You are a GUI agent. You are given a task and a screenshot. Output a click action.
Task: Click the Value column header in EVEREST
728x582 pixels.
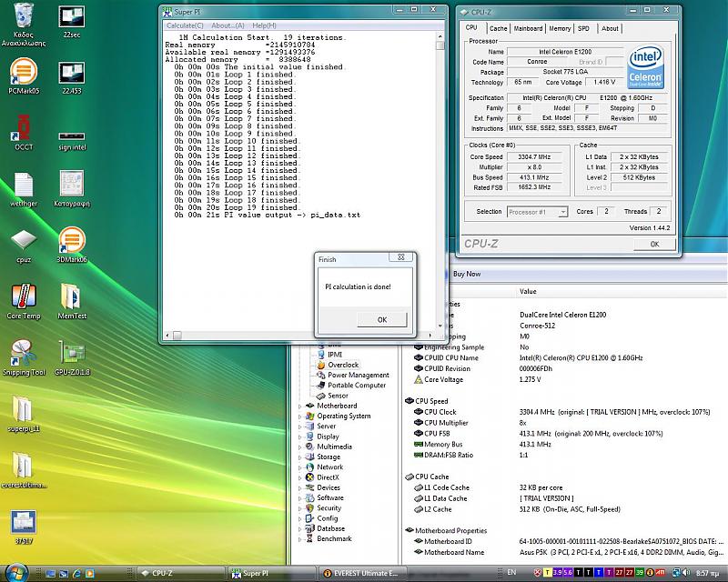pos(528,292)
